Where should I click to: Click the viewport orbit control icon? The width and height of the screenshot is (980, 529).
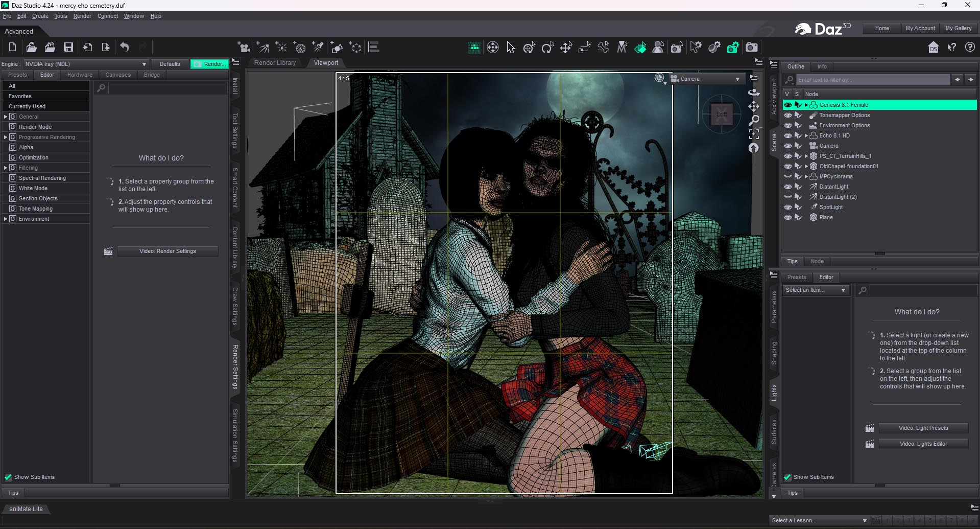(754, 93)
